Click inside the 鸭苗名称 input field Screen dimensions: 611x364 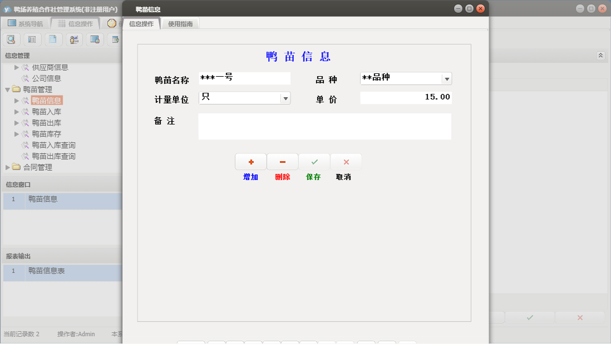click(x=245, y=78)
